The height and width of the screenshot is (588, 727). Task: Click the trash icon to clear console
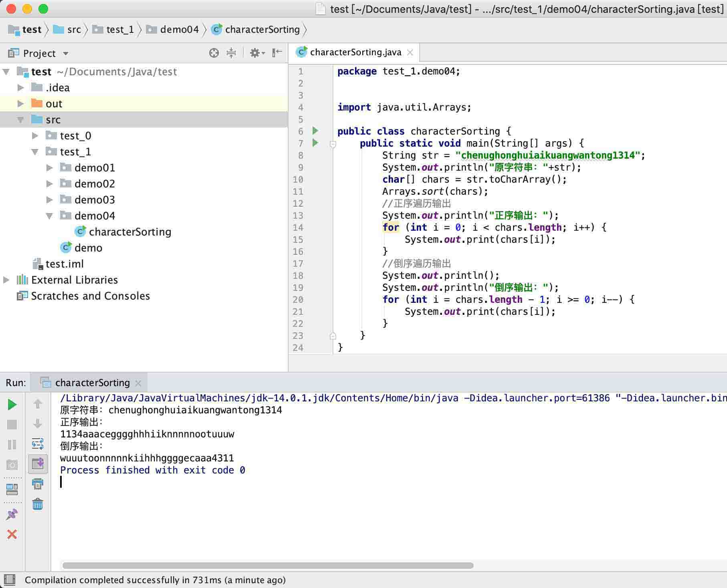click(38, 504)
